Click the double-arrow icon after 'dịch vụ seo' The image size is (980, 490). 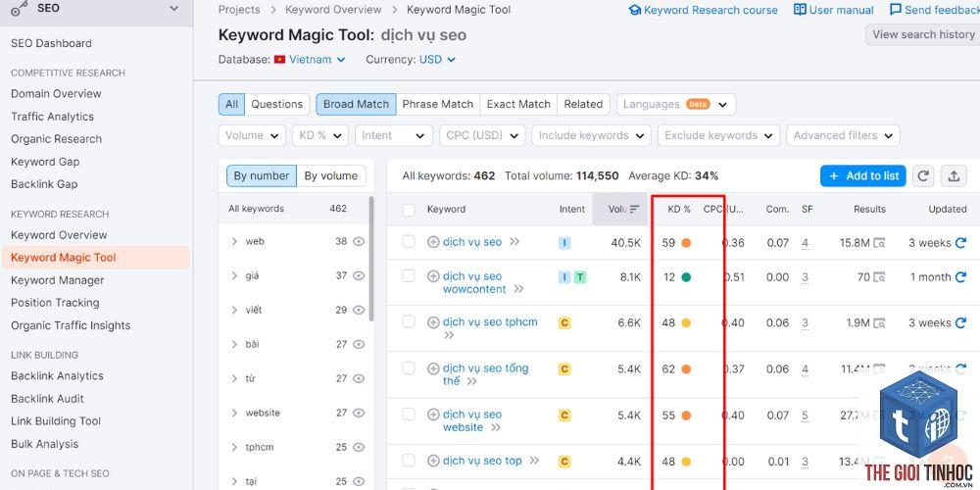point(514,242)
